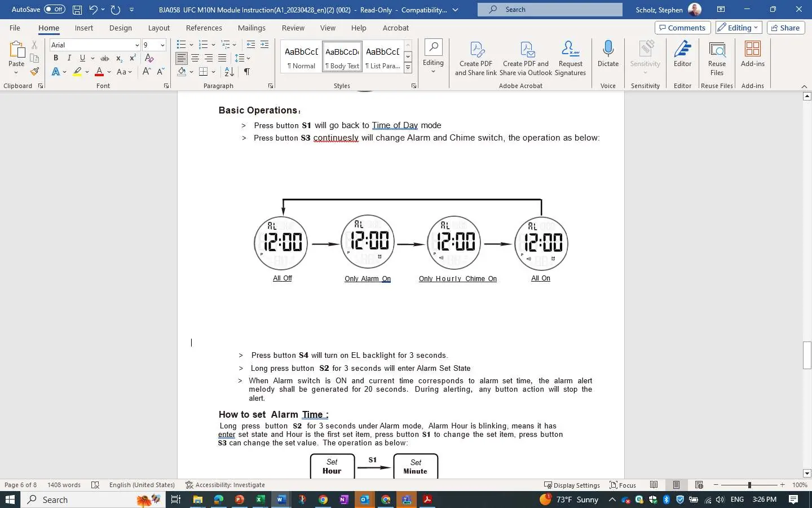
Task: Click the Undo arrow icon
Action: (x=94, y=10)
